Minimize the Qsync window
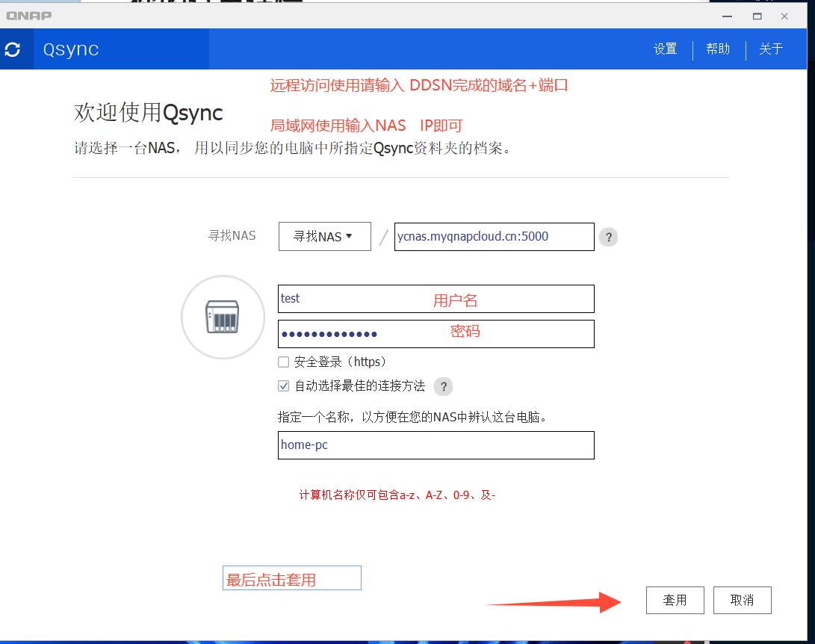815x644 pixels. [725, 16]
